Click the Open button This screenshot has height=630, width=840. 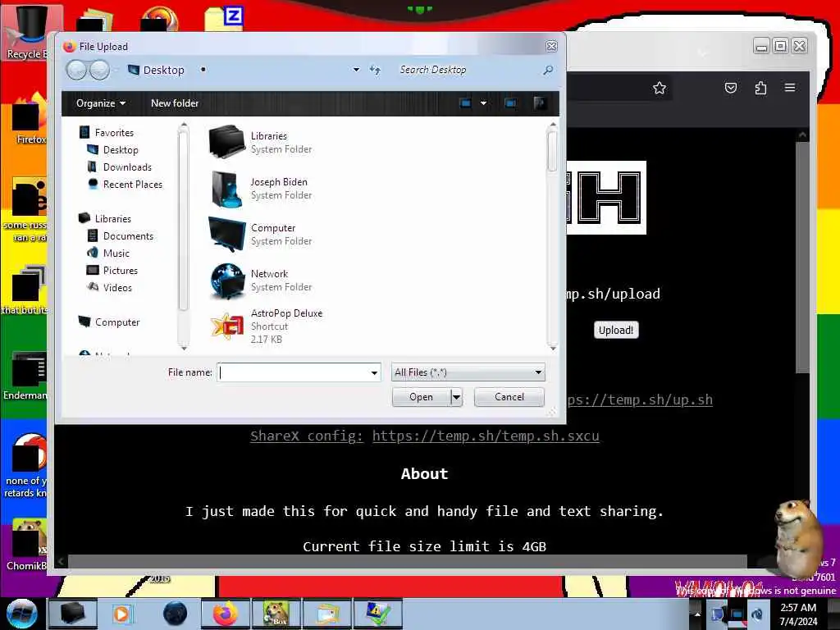[421, 398]
